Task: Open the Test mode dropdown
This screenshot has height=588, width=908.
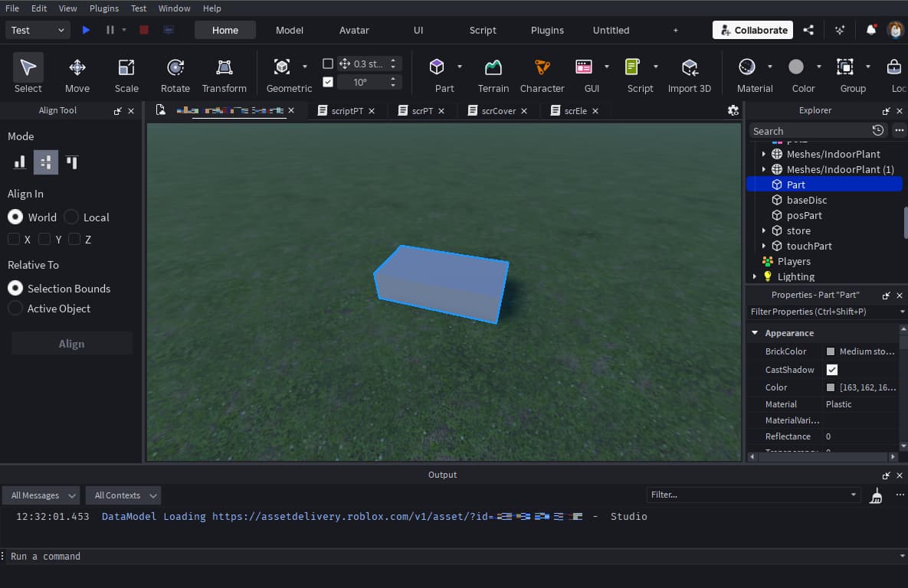Action: coord(38,30)
